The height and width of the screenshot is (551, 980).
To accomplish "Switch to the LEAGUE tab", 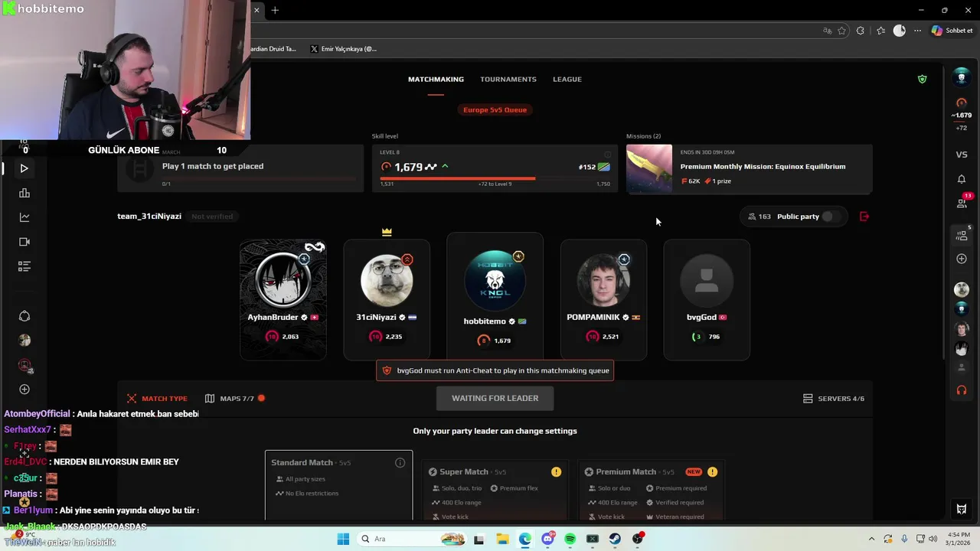I will (x=567, y=79).
